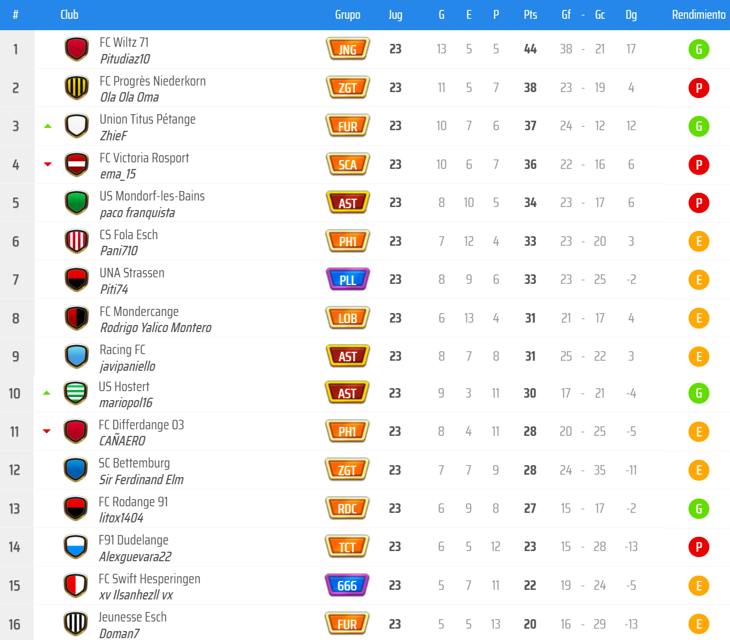Sort by the Rendimiento column header

[698, 15]
